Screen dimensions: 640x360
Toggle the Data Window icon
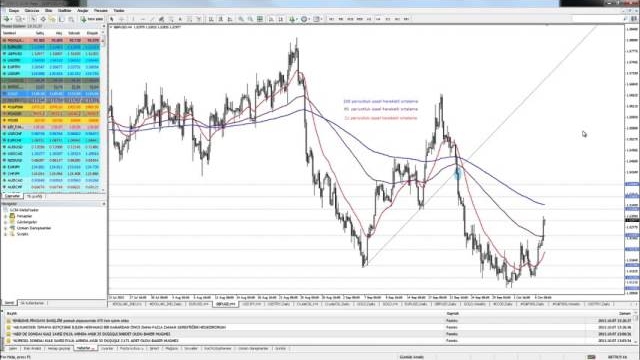43,19
